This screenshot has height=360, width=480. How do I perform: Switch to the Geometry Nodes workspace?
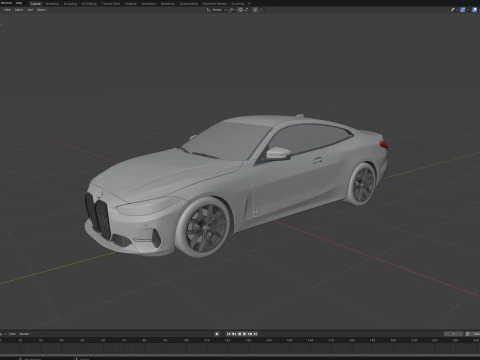tap(214, 4)
